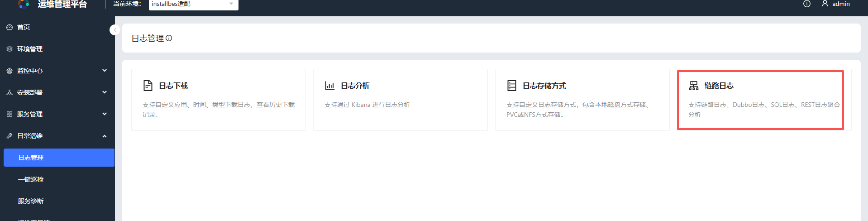Select 日志管理 in the submenu

click(x=59, y=158)
